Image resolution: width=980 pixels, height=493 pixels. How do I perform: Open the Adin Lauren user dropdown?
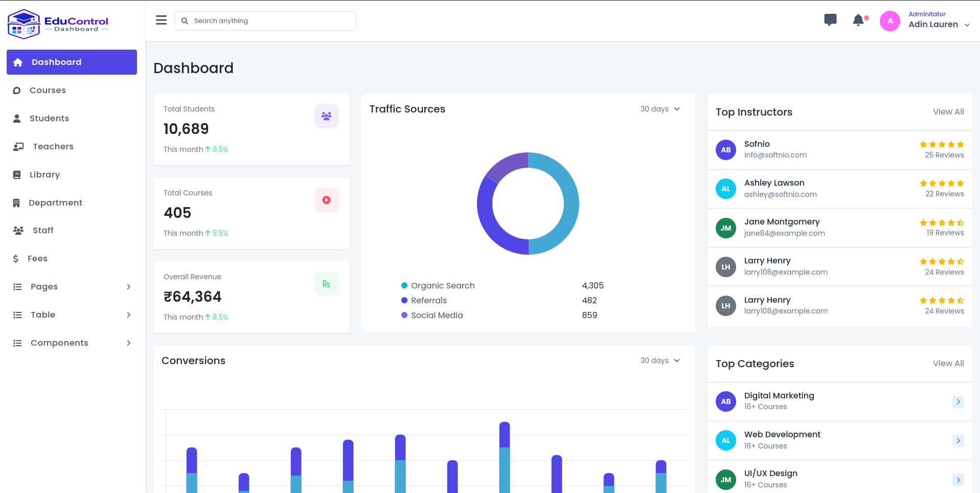tap(939, 20)
